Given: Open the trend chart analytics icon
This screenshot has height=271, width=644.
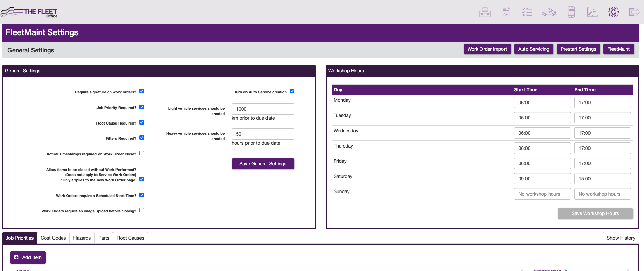Looking at the screenshot, I should pos(592,12).
